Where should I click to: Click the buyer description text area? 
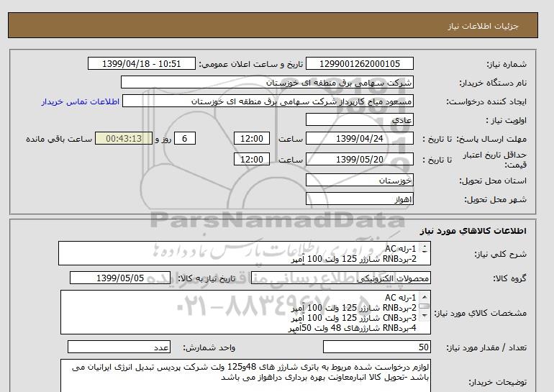tap(245, 375)
